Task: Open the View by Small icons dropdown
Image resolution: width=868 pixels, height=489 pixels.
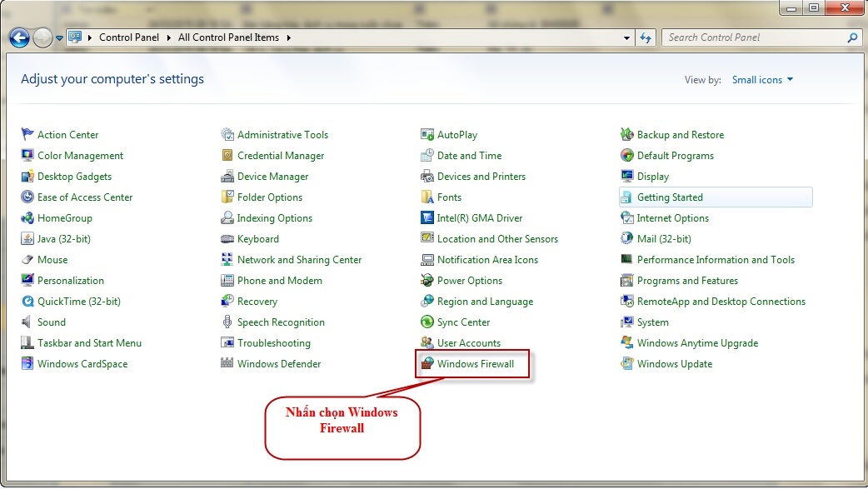Action: pyautogui.click(x=762, y=80)
